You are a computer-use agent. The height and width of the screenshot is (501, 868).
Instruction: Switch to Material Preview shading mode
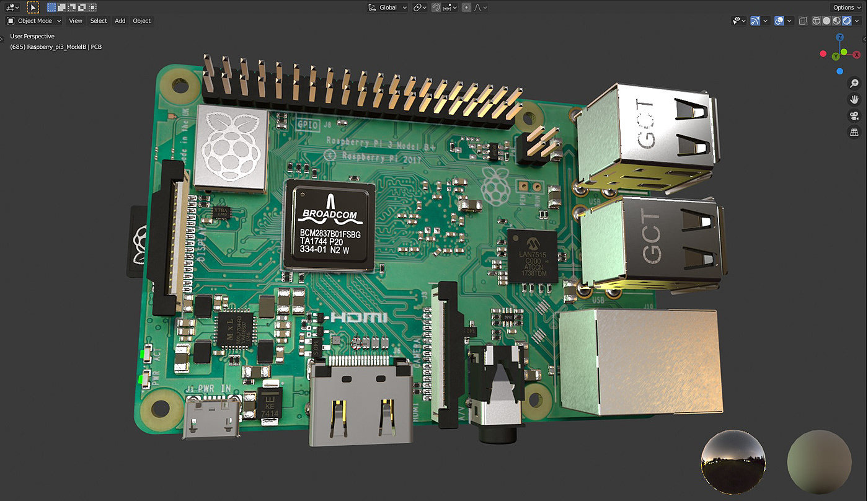coord(836,20)
